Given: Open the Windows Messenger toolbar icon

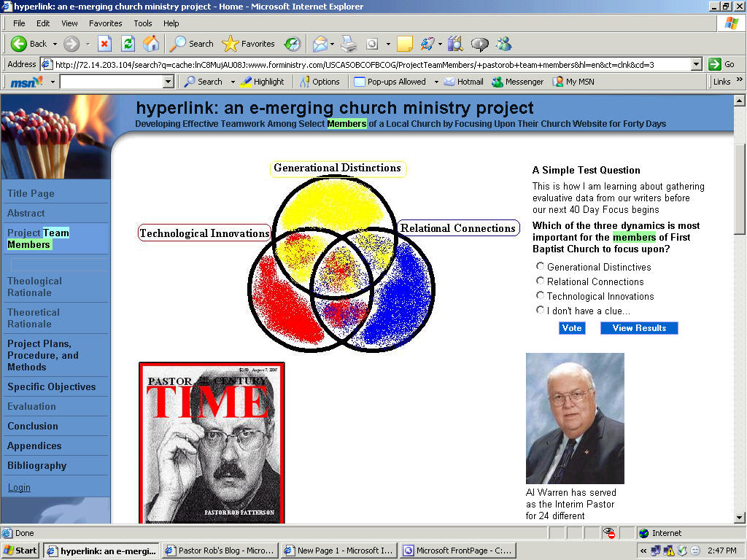Looking at the screenshot, I should (x=503, y=44).
